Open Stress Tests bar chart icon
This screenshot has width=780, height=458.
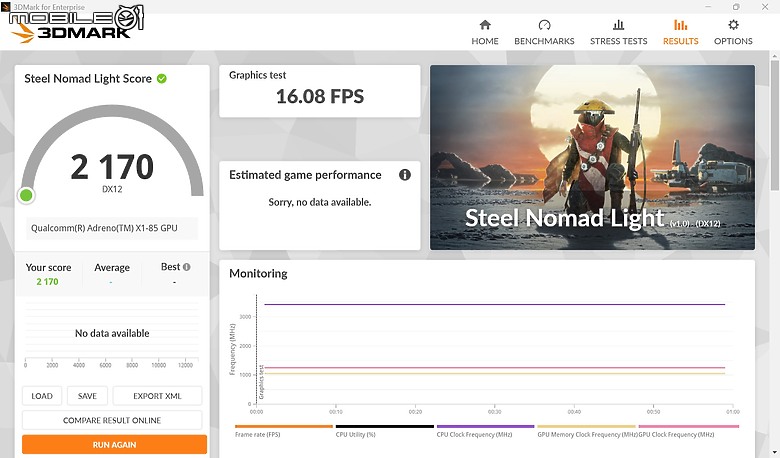618,25
